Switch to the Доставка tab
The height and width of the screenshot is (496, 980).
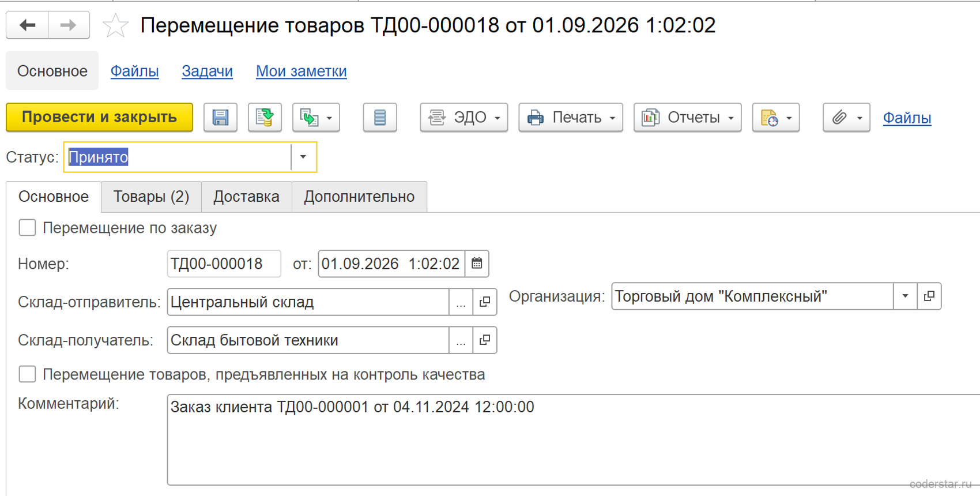(246, 197)
